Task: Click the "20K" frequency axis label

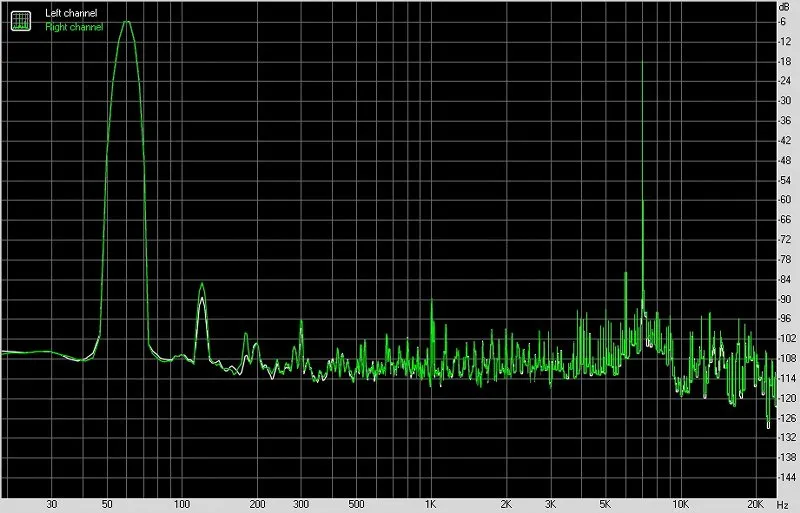Action: (756, 505)
